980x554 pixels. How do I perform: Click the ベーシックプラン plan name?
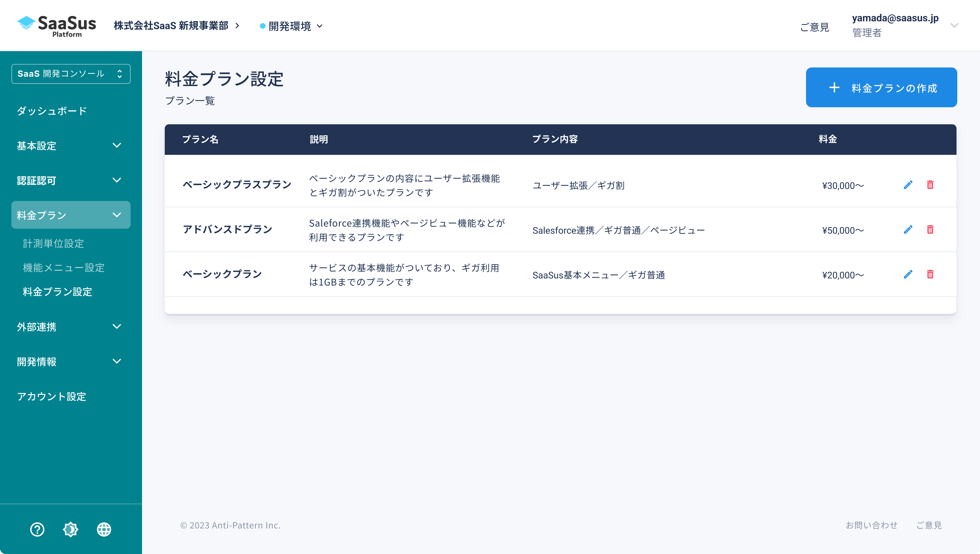pos(222,274)
